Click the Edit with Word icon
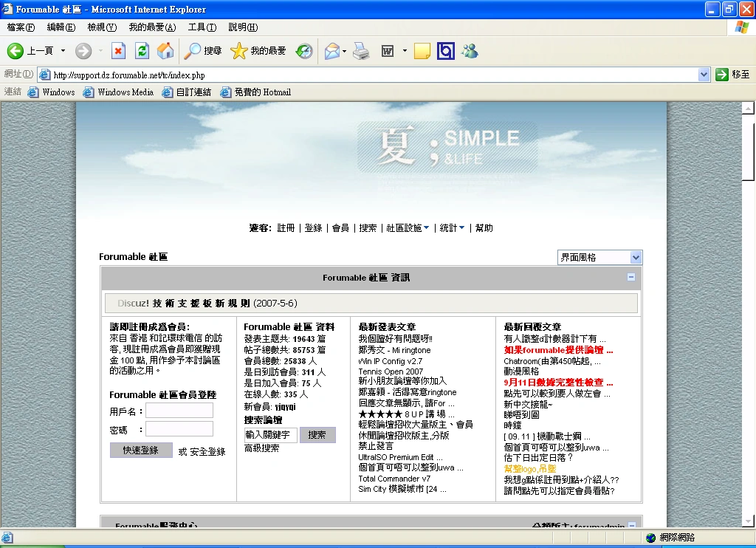 (x=388, y=51)
